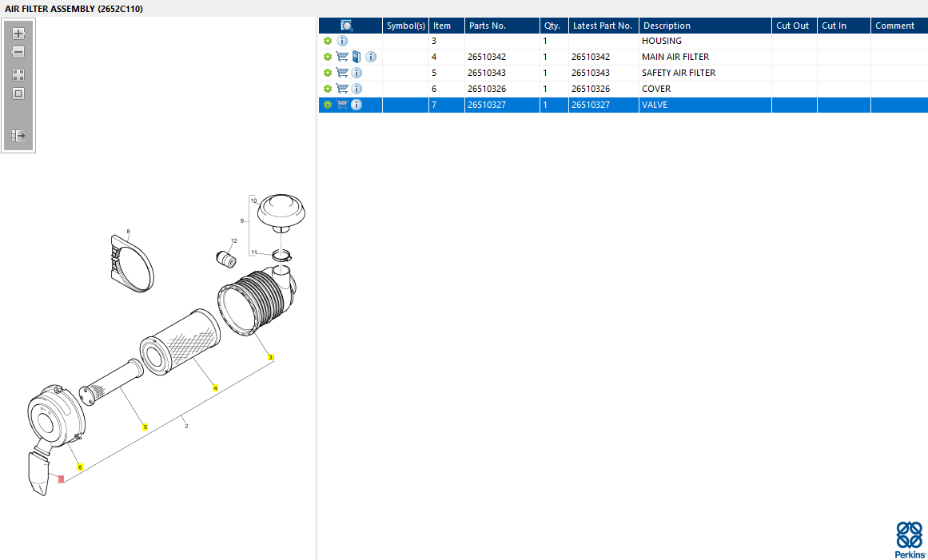Viewport: 928px width, 560px height.
Task: Open info icon for HOUSING row
Action: 342,41
